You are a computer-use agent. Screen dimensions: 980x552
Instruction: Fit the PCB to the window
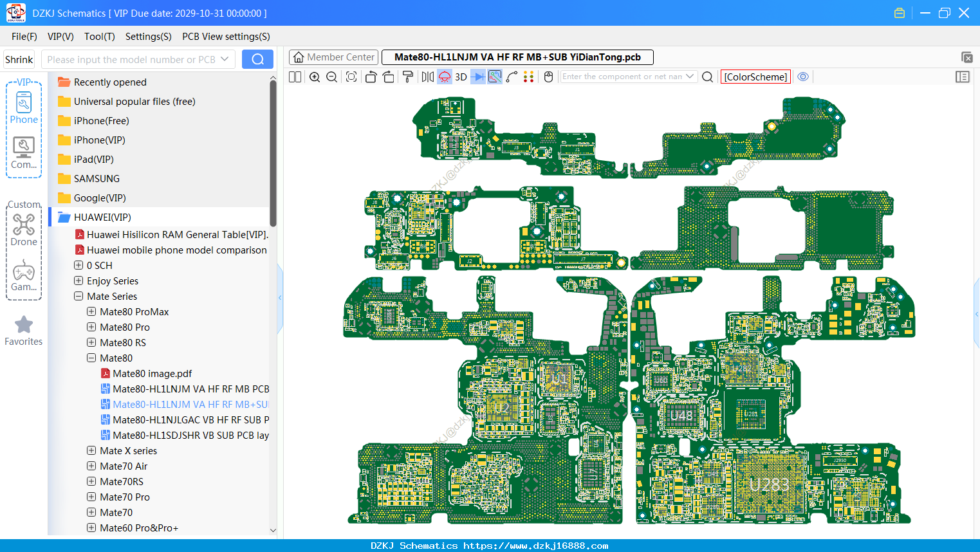tap(351, 77)
